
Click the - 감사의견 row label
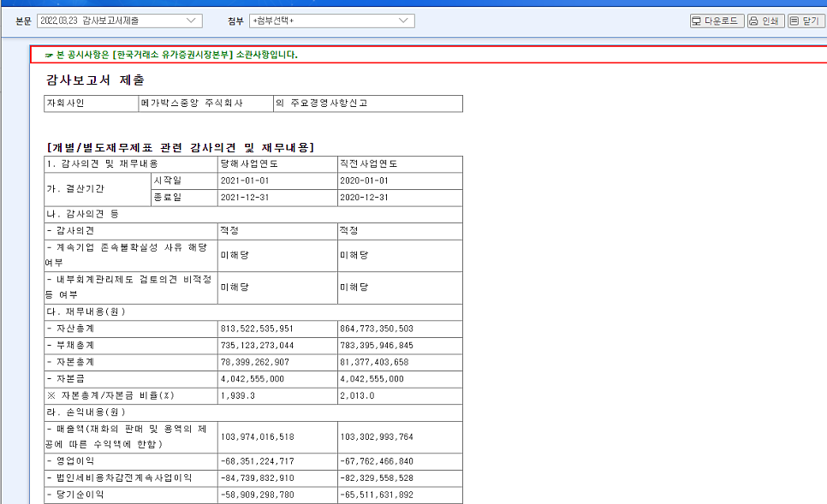(x=131, y=231)
